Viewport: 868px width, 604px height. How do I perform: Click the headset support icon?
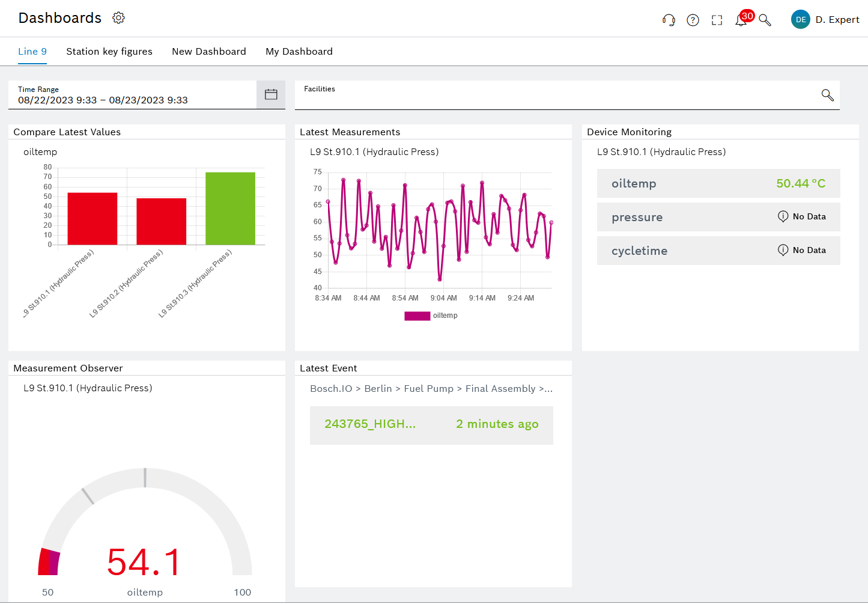(x=668, y=19)
